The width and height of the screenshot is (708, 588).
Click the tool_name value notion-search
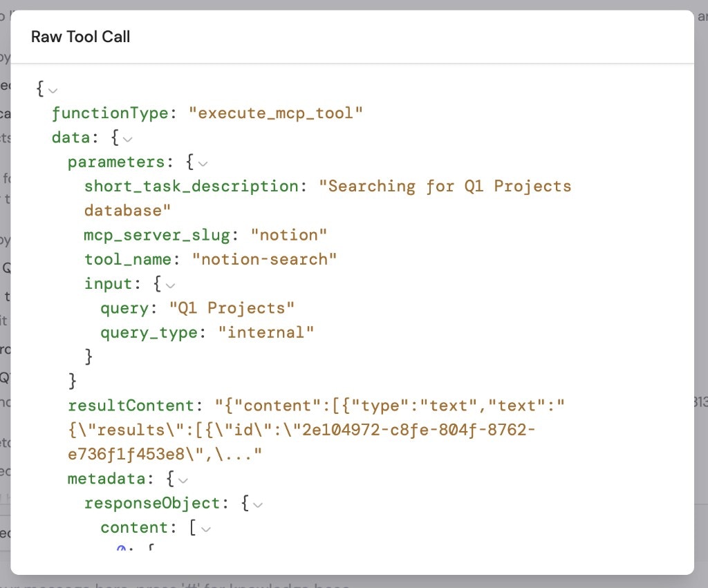pyautogui.click(x=266, y=259)
